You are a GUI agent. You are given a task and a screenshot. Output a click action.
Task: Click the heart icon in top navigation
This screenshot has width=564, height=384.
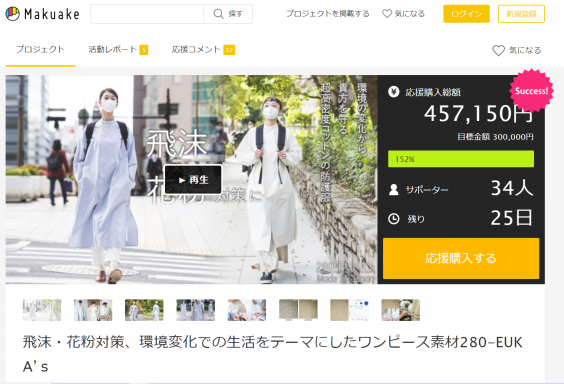[387, 14]
